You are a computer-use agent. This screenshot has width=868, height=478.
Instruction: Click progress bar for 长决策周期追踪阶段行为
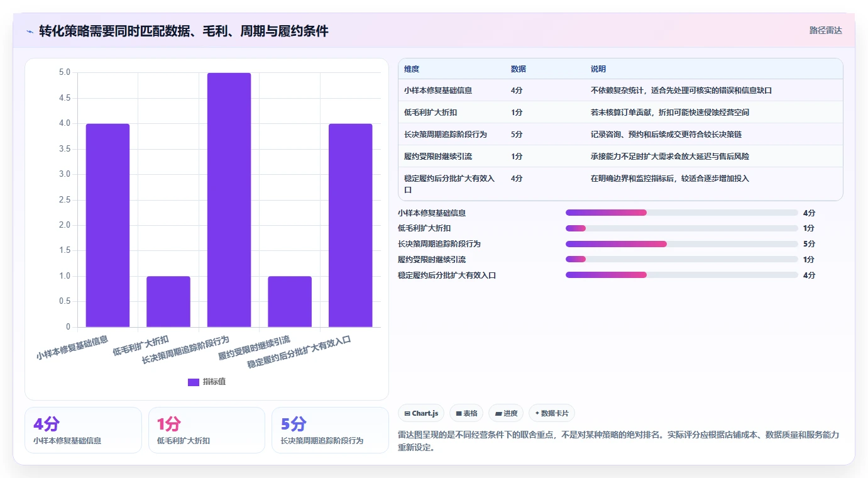point(682,244)
